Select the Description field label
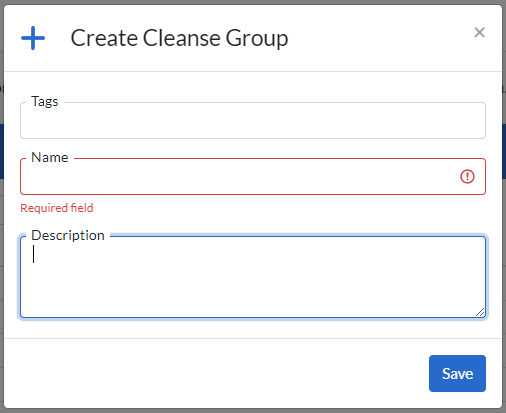The width and height of the screenshot is (506, 413). tap(68, 235)
